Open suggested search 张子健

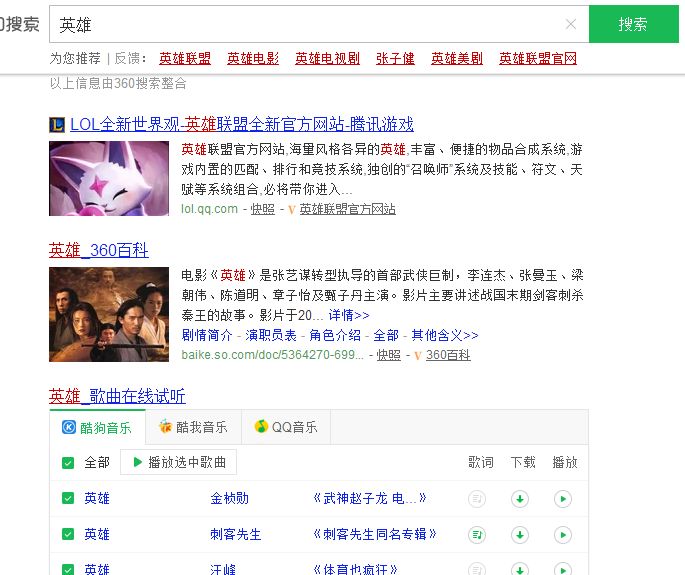395,58
